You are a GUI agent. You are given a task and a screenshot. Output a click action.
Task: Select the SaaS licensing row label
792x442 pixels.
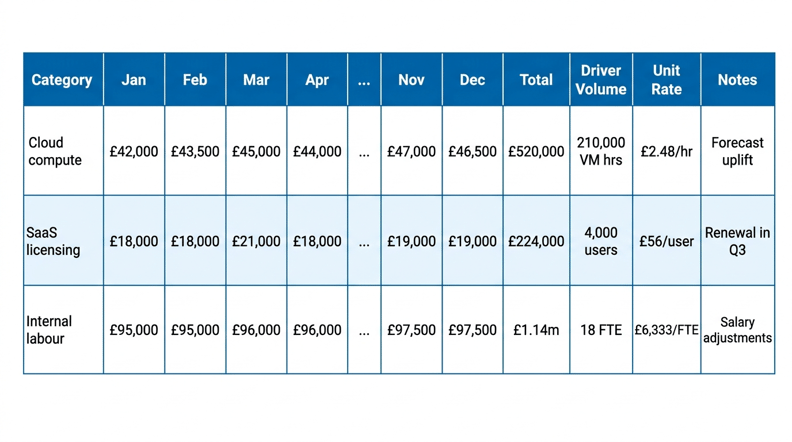(x=54, y=241)
